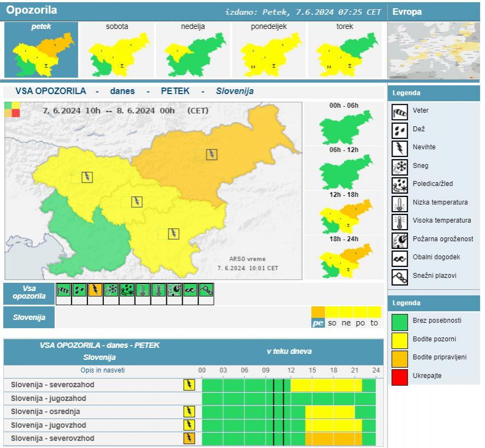The width and height of the screenshot is (485, 448).
Task: Select the snow (Sneg) warning filter icon
Action: point(111,290)
